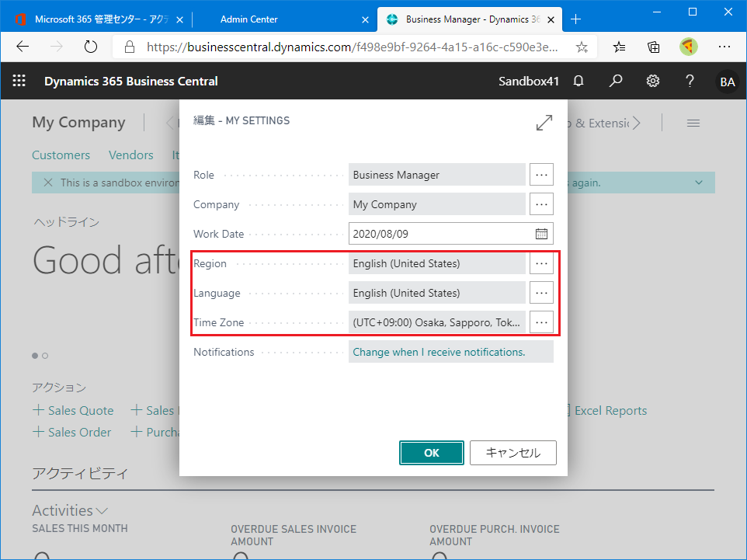
Task: Expand the sandbox notification bar chevron
Action: click(x=698, y=183)
